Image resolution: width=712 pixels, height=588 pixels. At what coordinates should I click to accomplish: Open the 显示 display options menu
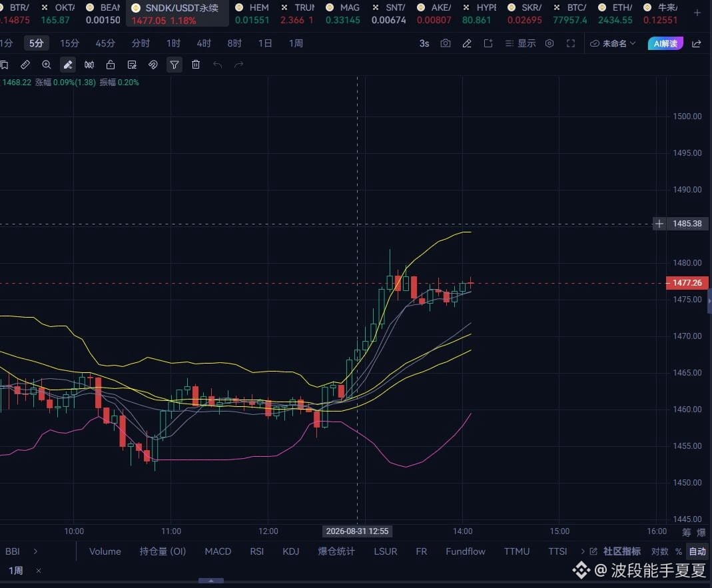coord(520,43)
